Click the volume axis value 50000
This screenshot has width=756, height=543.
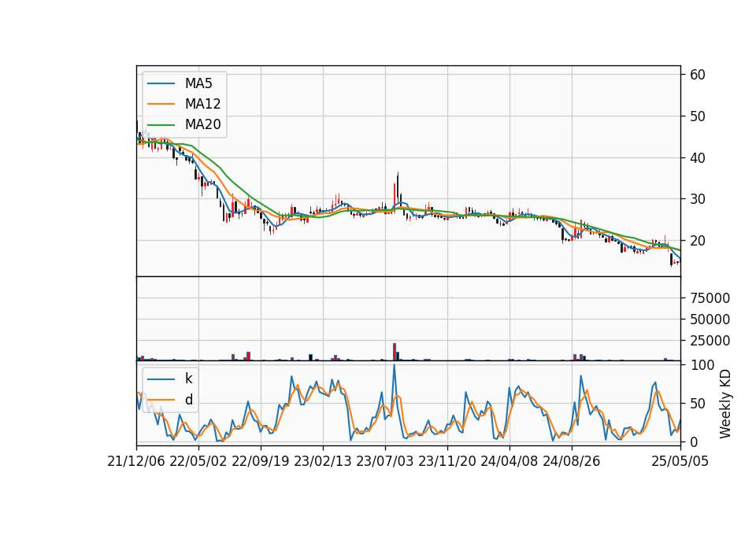[x=710, y=320]
